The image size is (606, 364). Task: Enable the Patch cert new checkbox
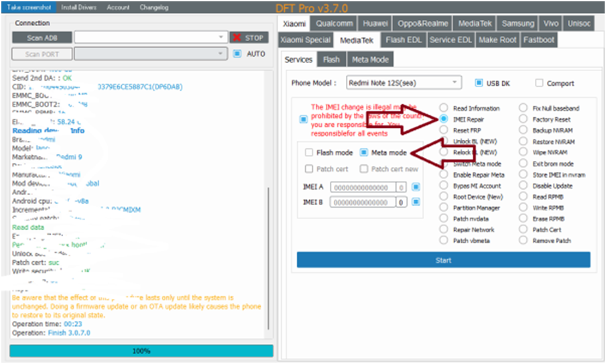[x=364, y=168]
